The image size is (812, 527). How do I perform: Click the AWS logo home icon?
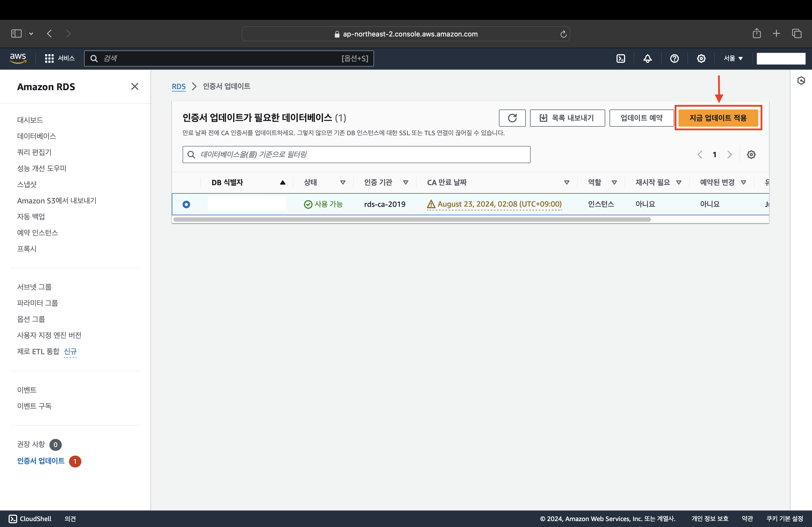point(18,58)
